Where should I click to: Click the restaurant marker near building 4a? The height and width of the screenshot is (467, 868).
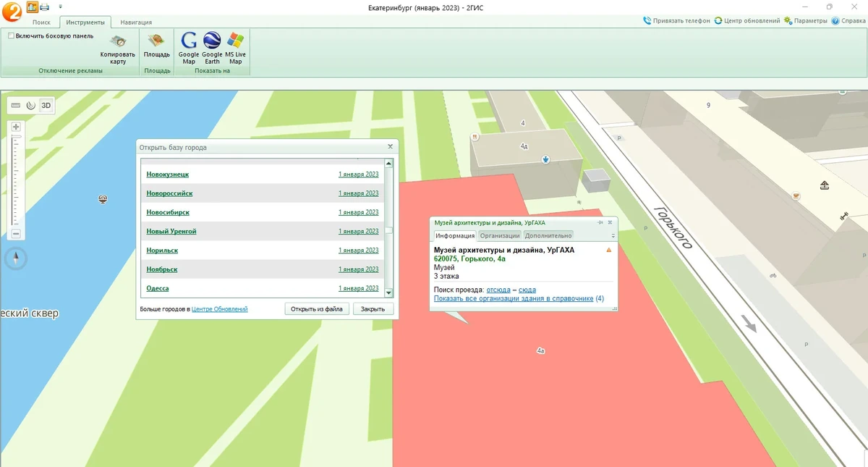click(475, 136)
